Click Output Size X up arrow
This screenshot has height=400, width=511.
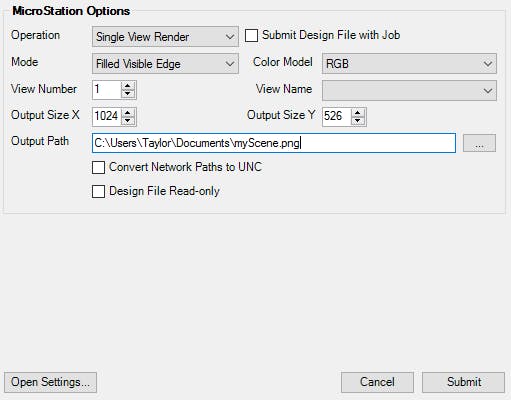tap(128, 112)
